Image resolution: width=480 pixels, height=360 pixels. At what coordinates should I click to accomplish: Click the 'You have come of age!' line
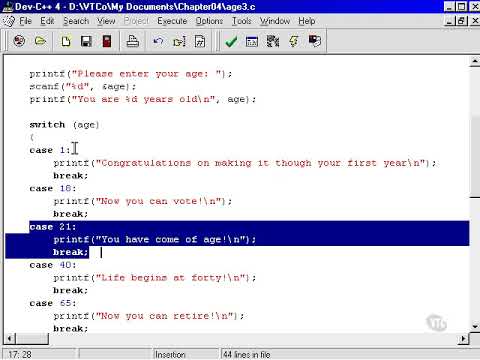(x=154, y=239)
